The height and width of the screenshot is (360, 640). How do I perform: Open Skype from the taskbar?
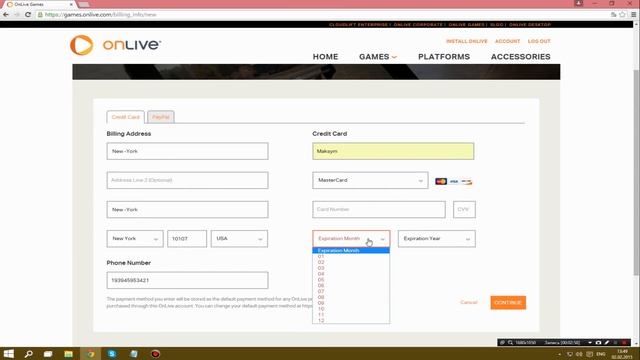(112, 354)
